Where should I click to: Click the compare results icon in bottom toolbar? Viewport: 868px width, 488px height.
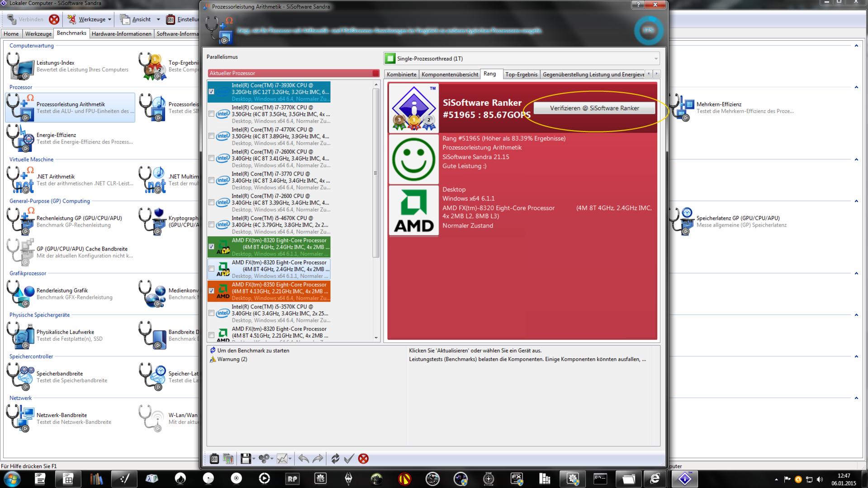tap(228, 459)
